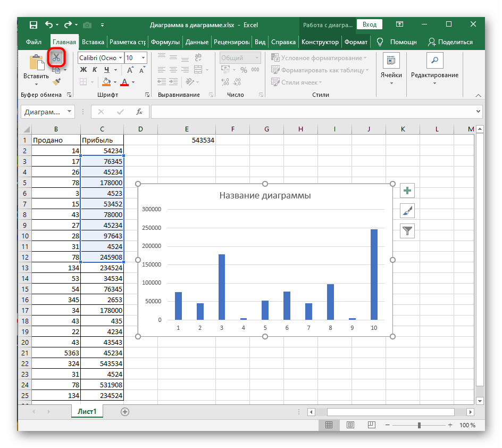This screenshot has width=502, height=448.
Task: Expand the font size dropdown
Action: coord(144,58)
